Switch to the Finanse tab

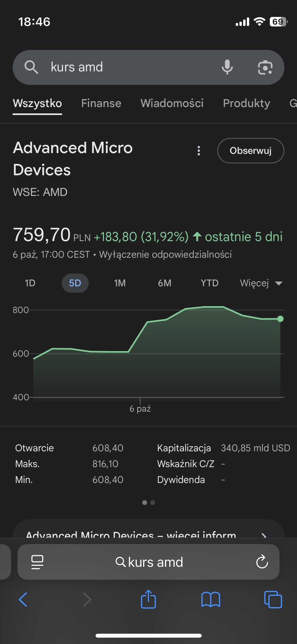click(101, 103)
